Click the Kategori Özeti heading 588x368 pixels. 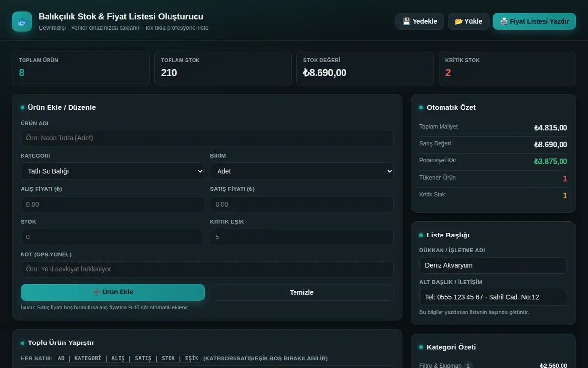pyautogui.click(x=451, y=347)
